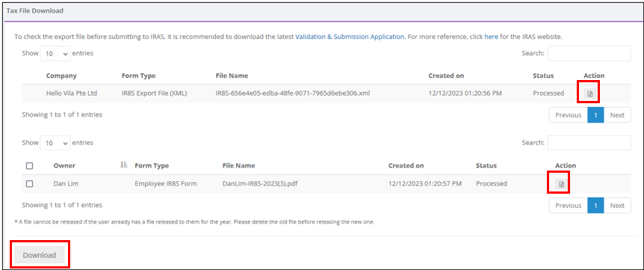Focus the upper table Search field
This screenshot has width=644, height=270.
[x=589, y=53]
